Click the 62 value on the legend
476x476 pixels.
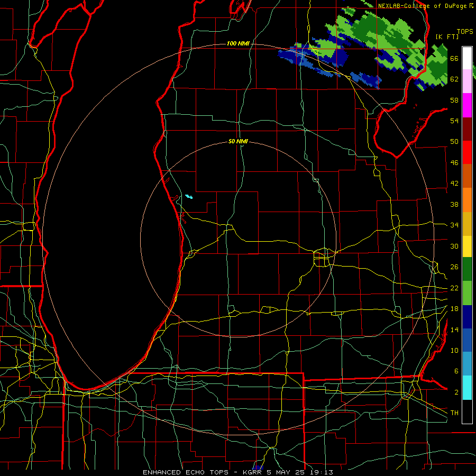click(x=454, y=79)
